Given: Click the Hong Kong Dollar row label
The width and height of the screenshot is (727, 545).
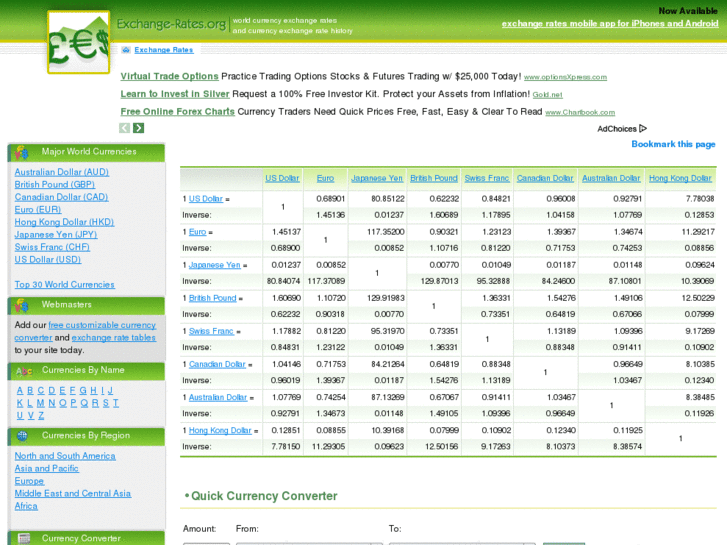Looking at the screenshot, I should click(220, 430).
